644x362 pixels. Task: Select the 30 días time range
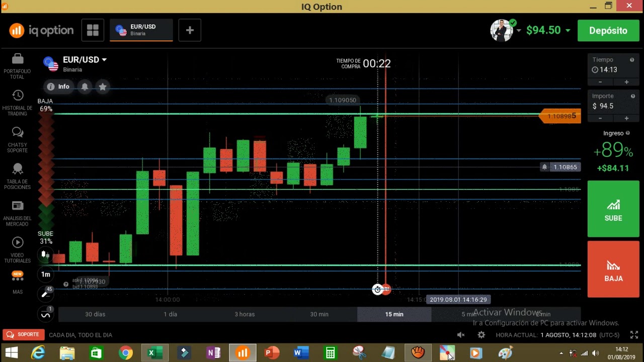point(95,314)
